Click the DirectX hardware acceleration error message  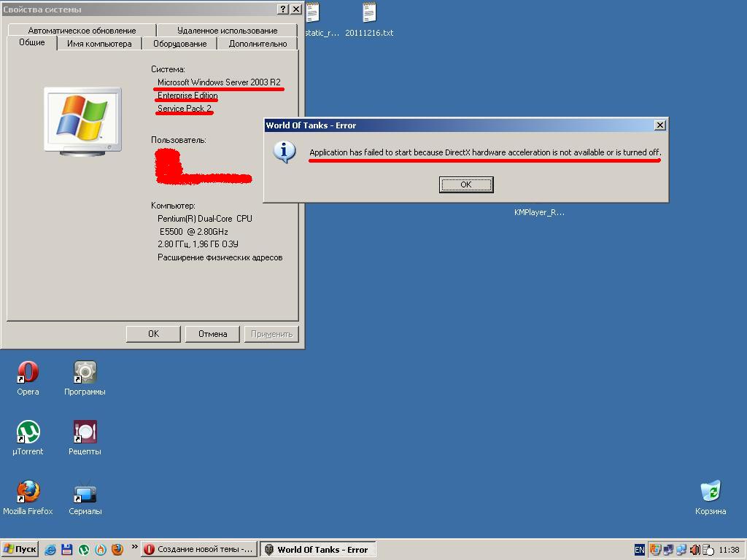[x=485, y=152]
